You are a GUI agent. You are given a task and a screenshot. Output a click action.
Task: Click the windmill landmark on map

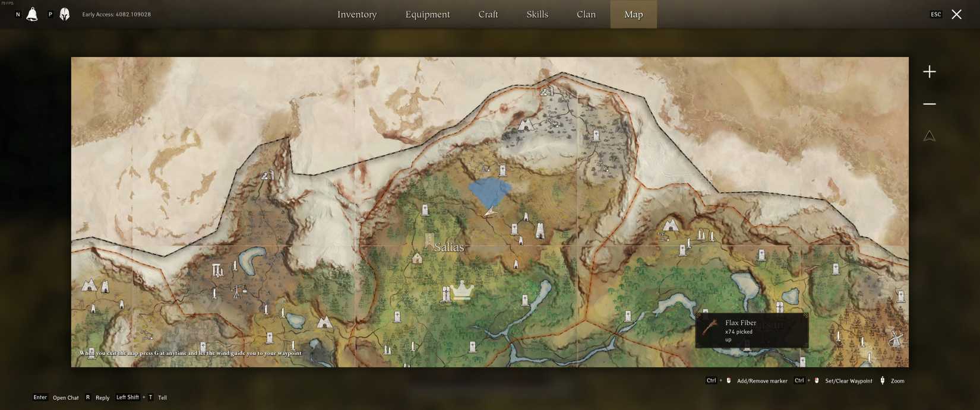tap(896, 339)
